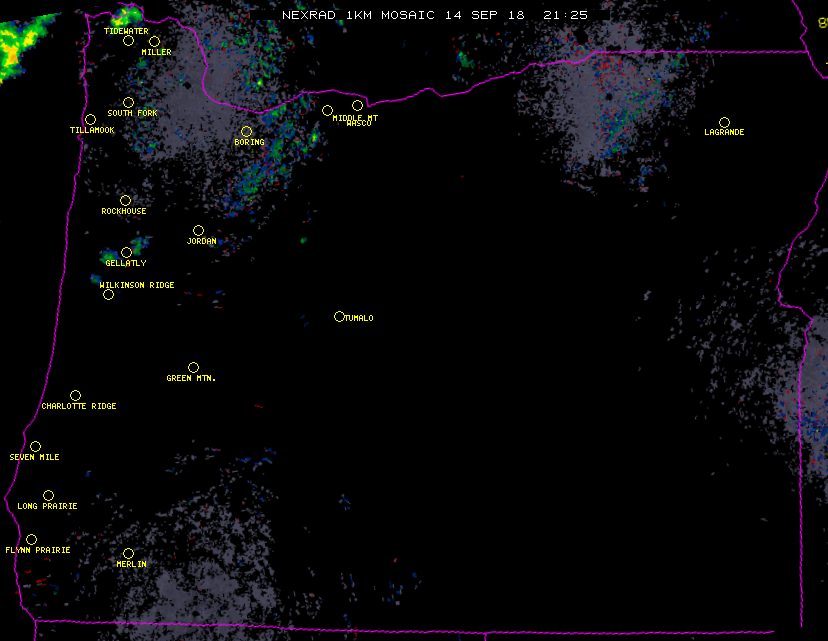Click the Long Prairie station circle
The width and height of the screenshot is (828, 641).
(x=48, y=496)
